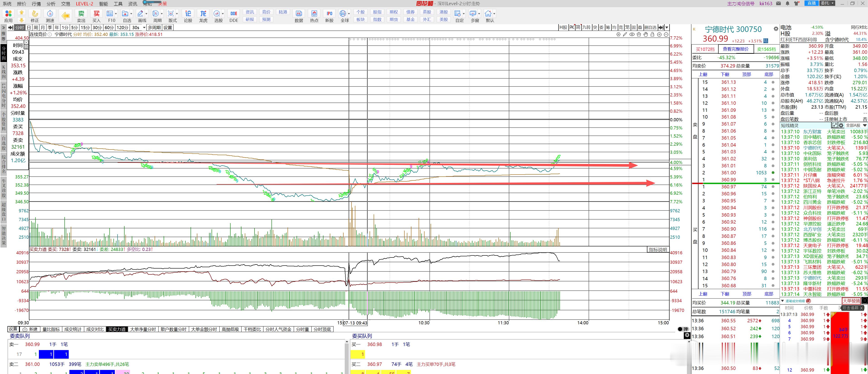The image size is (868, 374).
Task: Toggle the 弹 popup switch
Action: point(683,329)
